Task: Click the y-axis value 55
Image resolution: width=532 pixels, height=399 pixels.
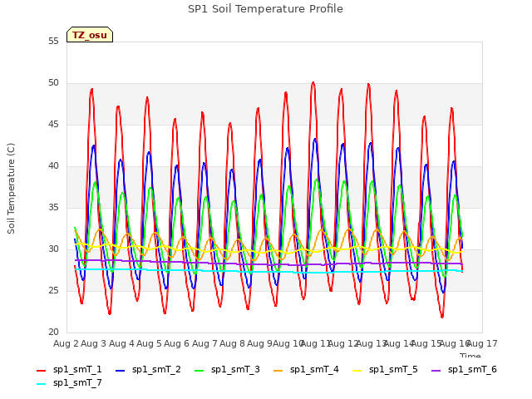Action: pos(53,42)
